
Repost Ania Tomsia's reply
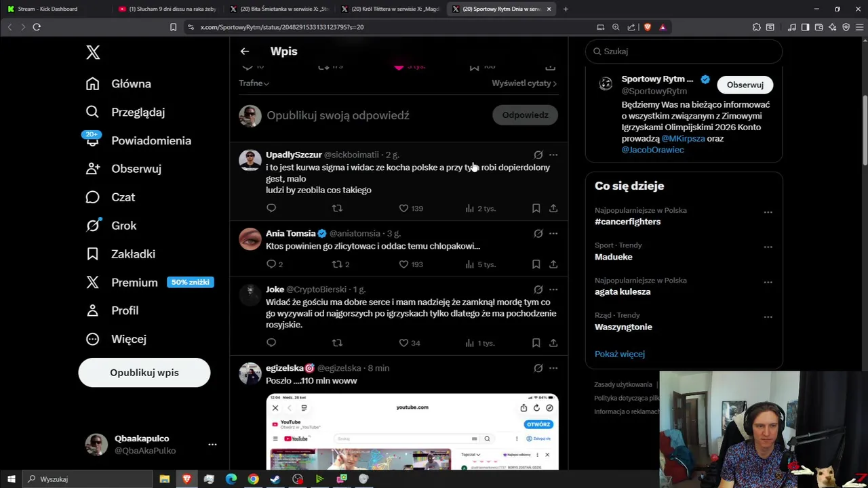click(340, 264)
